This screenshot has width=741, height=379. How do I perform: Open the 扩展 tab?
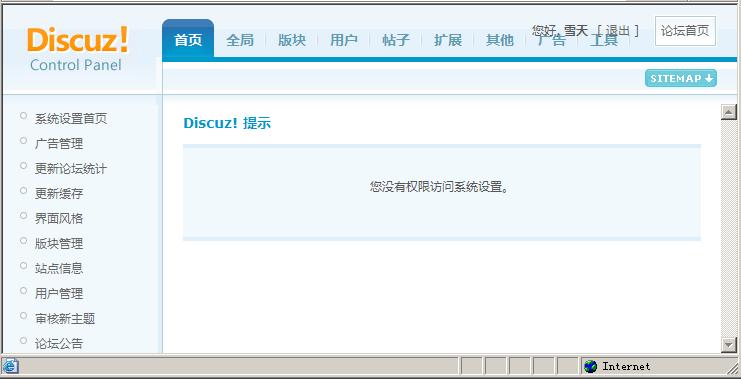[448, 40]
